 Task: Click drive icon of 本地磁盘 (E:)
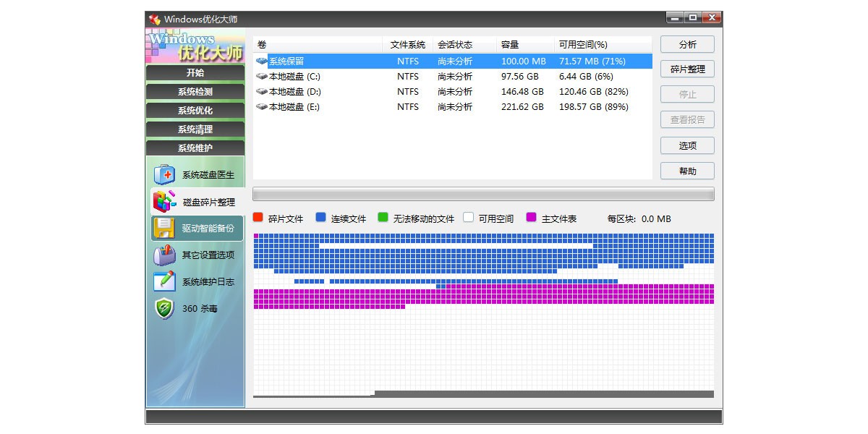[261, 107]
